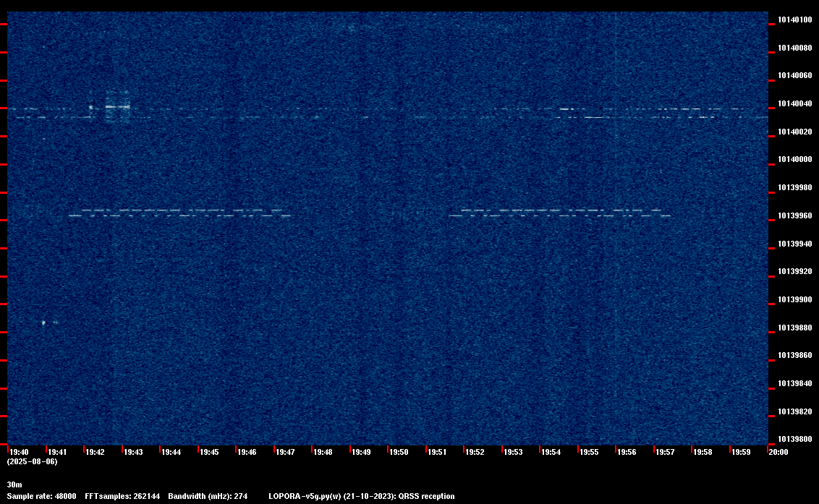This screenshot has height=504, width=819.
Task: Click the 10139900 frequency label
Action: pos(794,300)
